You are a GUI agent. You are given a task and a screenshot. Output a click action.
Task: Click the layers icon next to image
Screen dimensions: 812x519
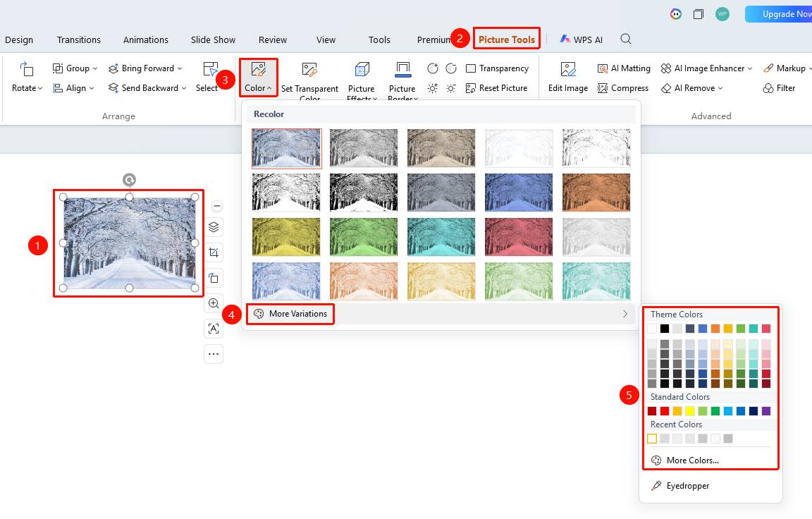[214, 227]
